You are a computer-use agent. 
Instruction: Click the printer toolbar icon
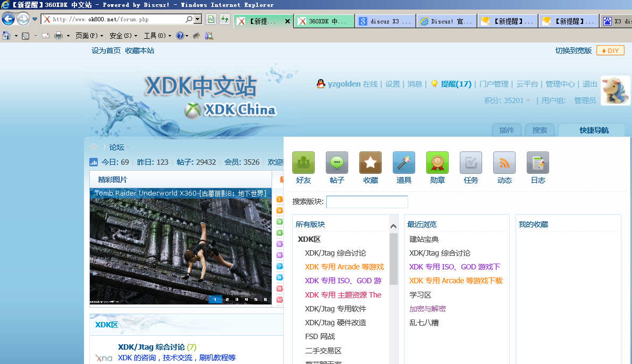point(58,36)
